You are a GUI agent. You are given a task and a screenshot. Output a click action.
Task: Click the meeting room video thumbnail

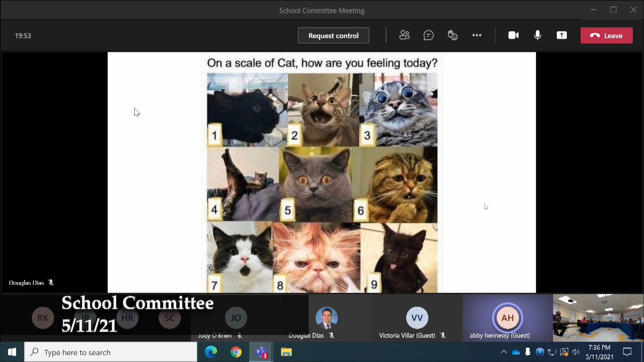point(598,318)
